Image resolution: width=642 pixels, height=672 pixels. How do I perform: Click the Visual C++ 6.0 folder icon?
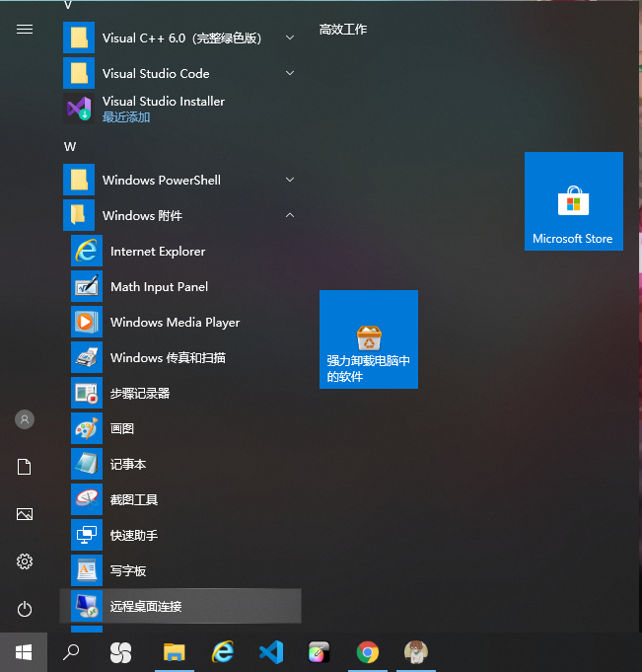[79, 37]
